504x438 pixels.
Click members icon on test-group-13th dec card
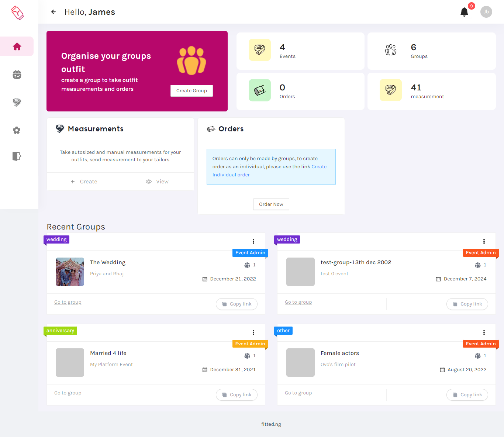(x=478, y=265)
